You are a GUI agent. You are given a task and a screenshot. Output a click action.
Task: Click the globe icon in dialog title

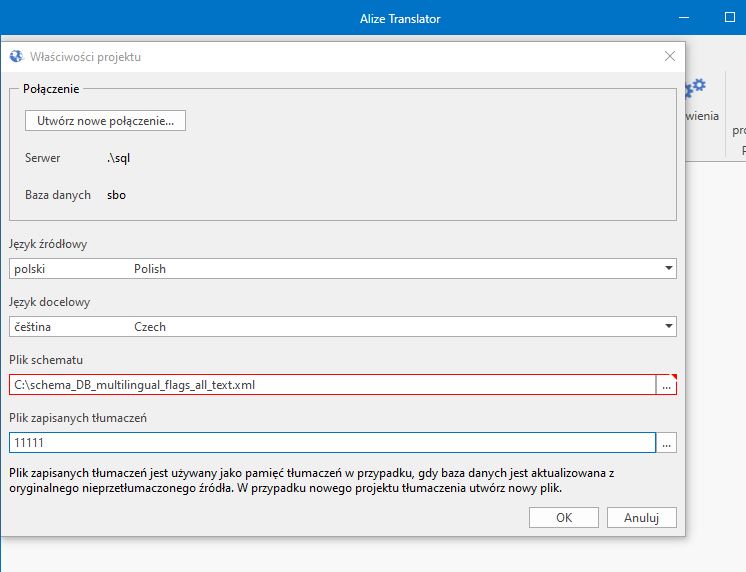(16, 57)
